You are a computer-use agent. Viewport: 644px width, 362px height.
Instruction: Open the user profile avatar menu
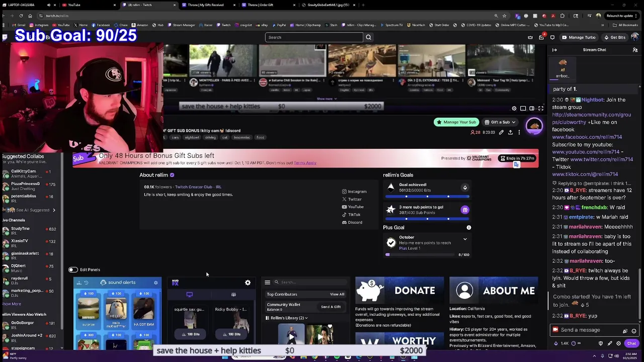(634, 37)
